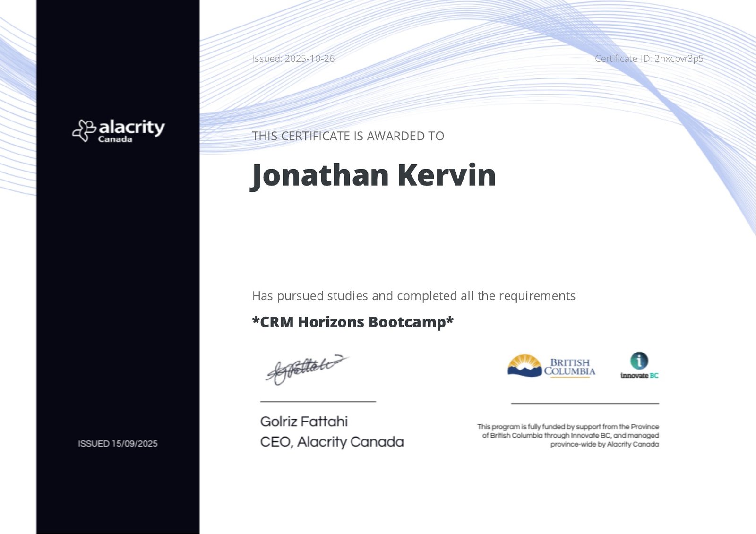Select the '*CRM Horizons Bootcamp*' course title
The height and width of the screenshot is (534, 756).
[352, 322]
